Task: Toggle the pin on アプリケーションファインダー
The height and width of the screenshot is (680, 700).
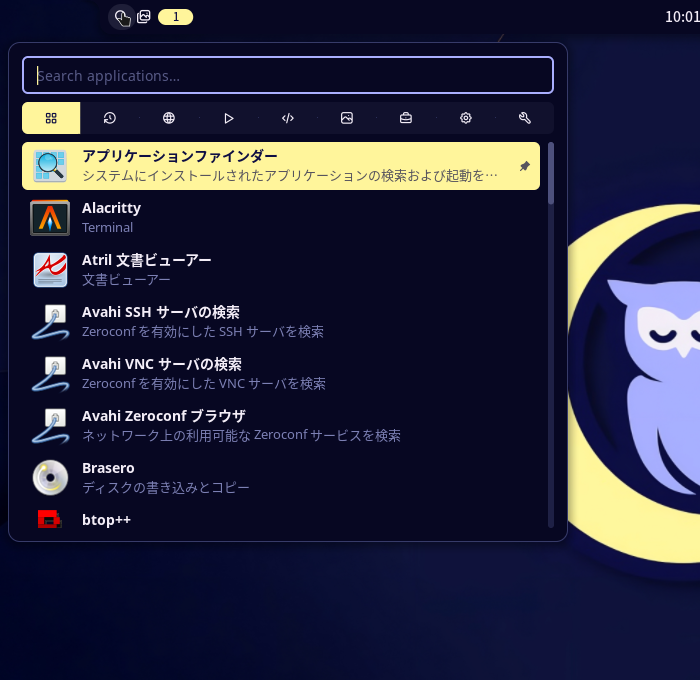Action: pos(525,166)
